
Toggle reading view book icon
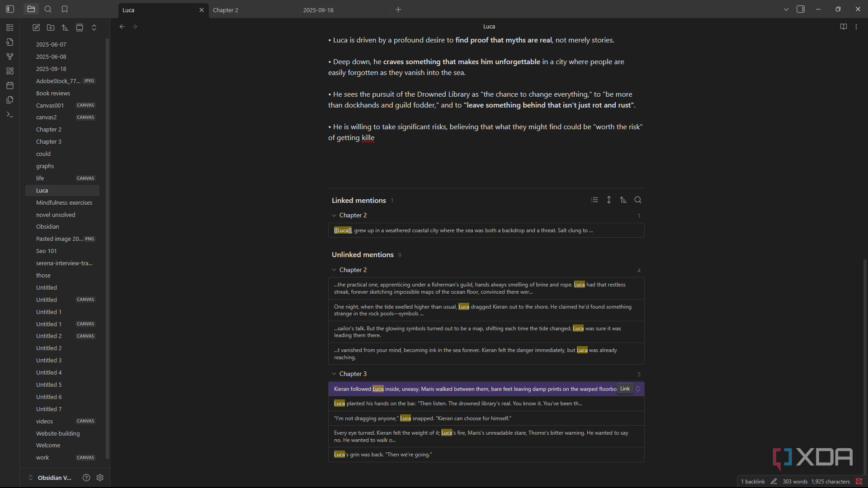coord(844,27)
